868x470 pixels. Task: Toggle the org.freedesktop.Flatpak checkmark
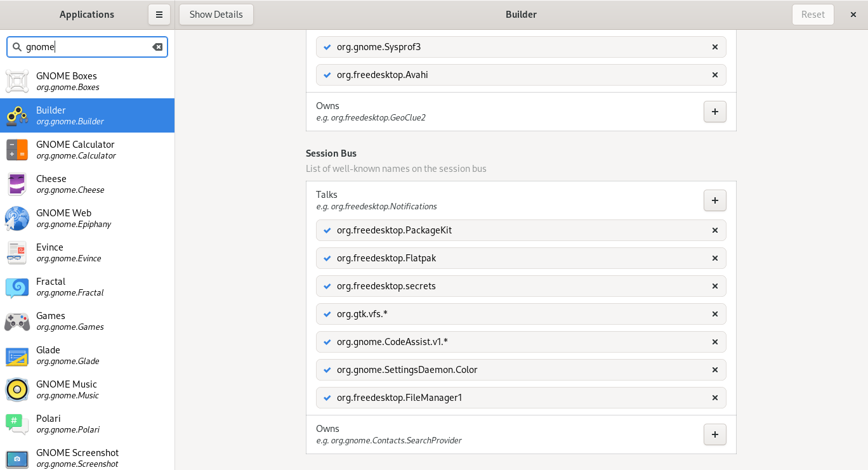click(x=327, y=258)
